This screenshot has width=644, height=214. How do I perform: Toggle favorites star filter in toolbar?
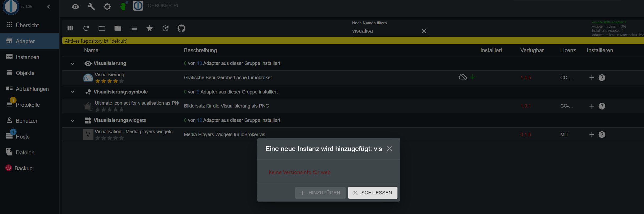150,28
